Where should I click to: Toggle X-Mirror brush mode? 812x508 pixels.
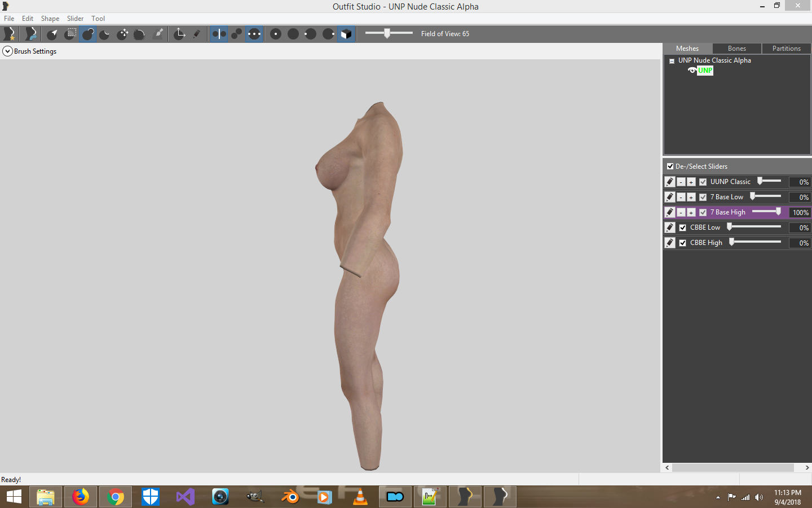pyautogui.click(x=219, y=34)
